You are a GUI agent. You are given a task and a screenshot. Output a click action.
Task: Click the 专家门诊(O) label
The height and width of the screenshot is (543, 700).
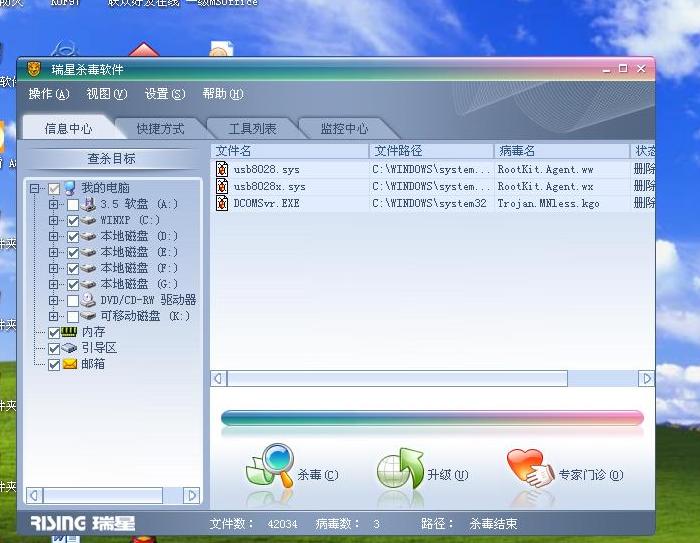591,475
